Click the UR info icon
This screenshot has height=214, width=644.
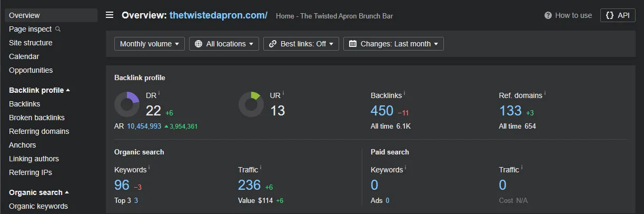click(284, 93)
